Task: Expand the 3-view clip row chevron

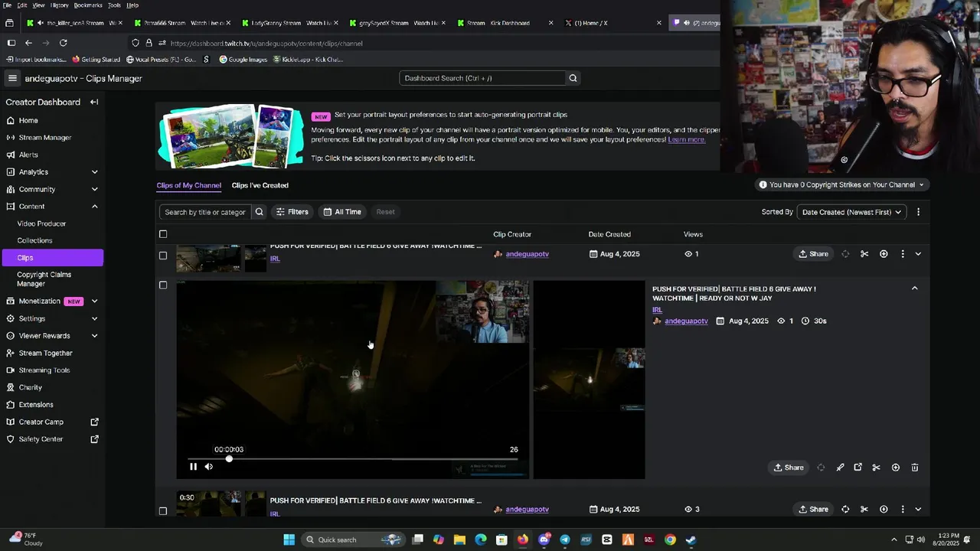Action: pos(918,509)
